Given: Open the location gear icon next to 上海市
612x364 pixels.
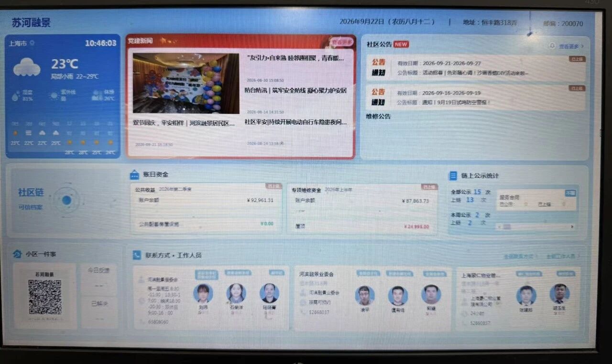Looking at the screenshot, I should coord(32,43).
